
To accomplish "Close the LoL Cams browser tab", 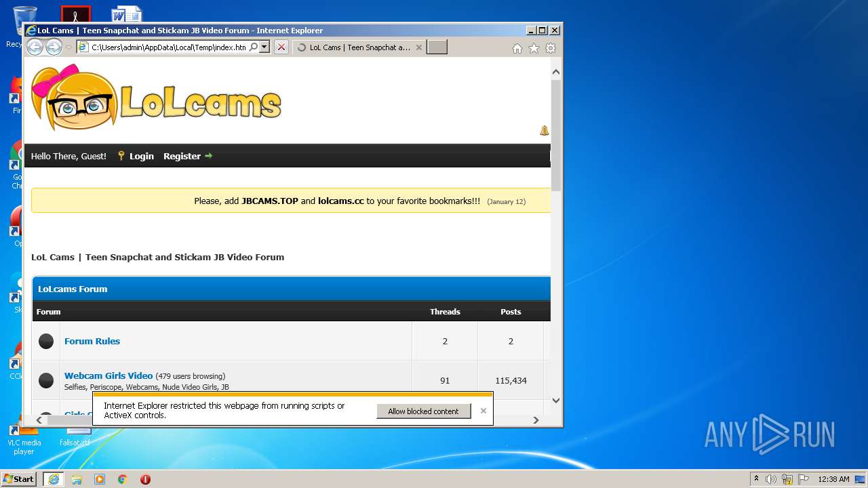I will 418,47.
